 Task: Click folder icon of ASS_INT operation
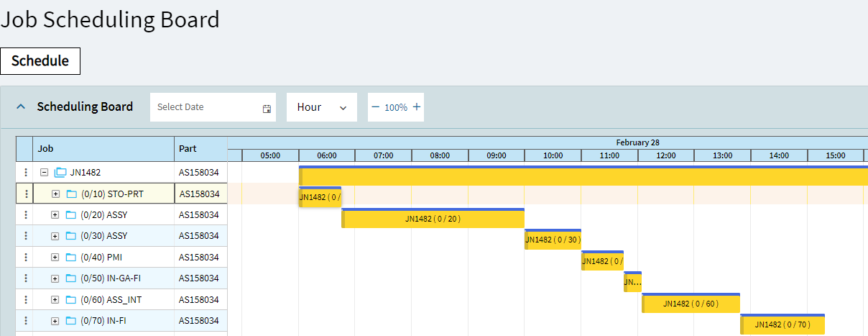click(x=71, y=300)
